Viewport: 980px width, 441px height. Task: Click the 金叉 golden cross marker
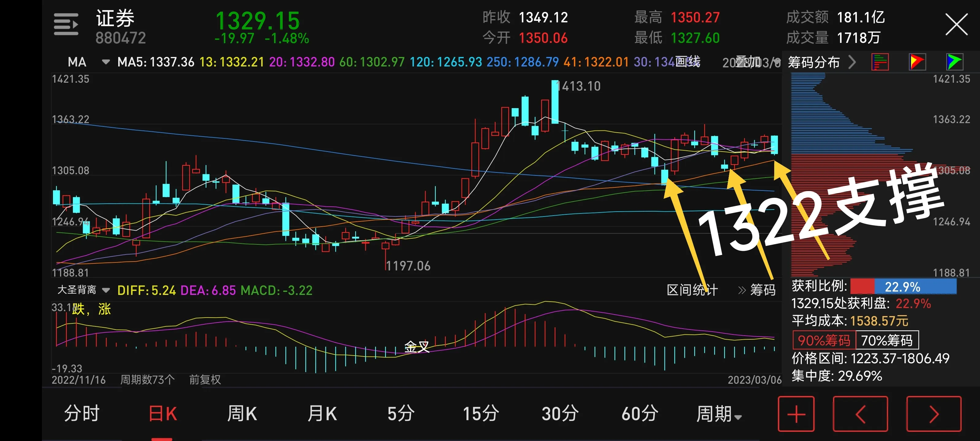[x=417, y=347]
